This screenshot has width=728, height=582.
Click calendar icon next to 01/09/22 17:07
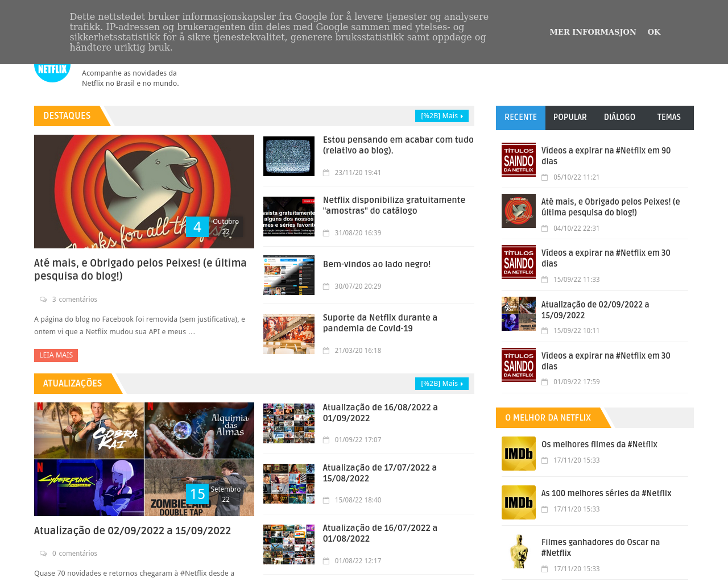[326, 440]
